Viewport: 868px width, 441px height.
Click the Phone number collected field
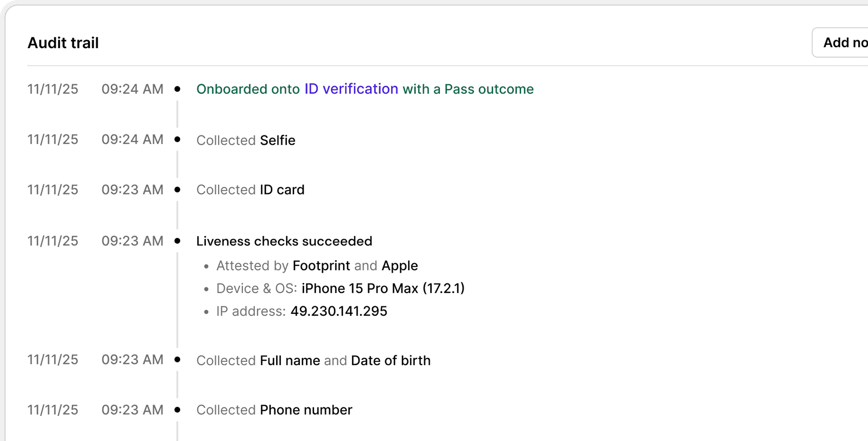click(306, 410)
